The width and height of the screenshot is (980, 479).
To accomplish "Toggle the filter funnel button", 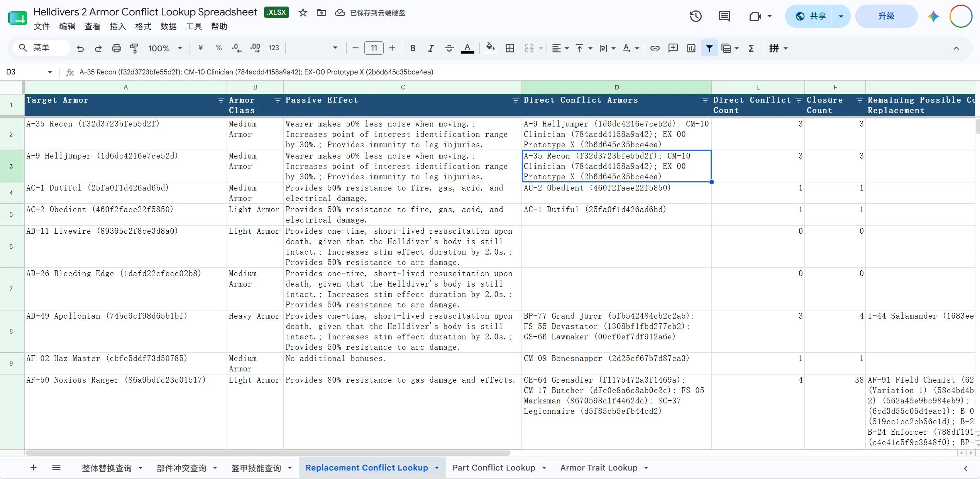I will pyautogui.click(x=709, y=48).
